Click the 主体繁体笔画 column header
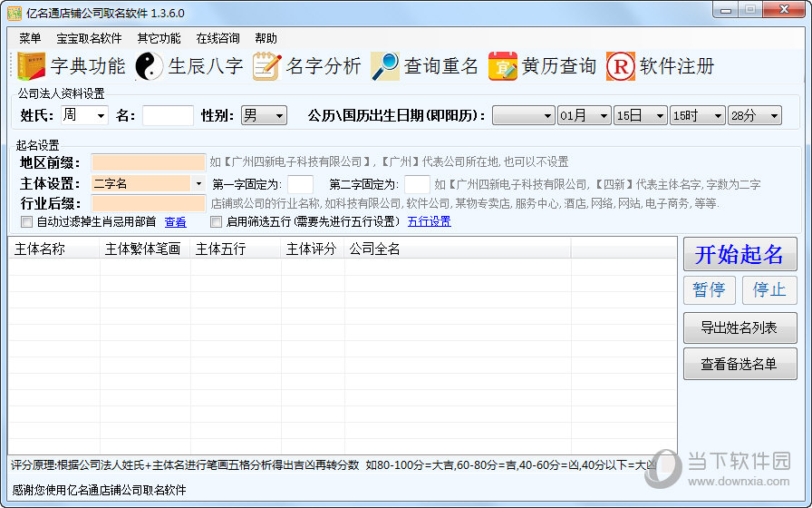The height and width of the screenshot is (508, 812). (x=144, y=249)
